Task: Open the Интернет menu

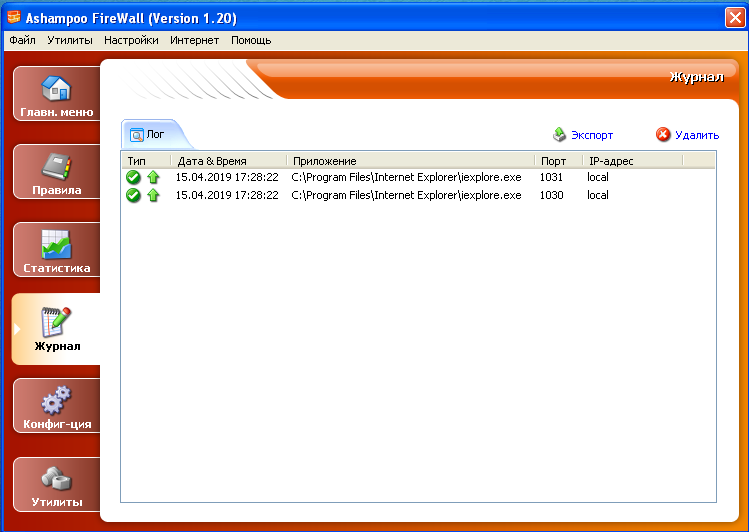Action: click(194, 40)
